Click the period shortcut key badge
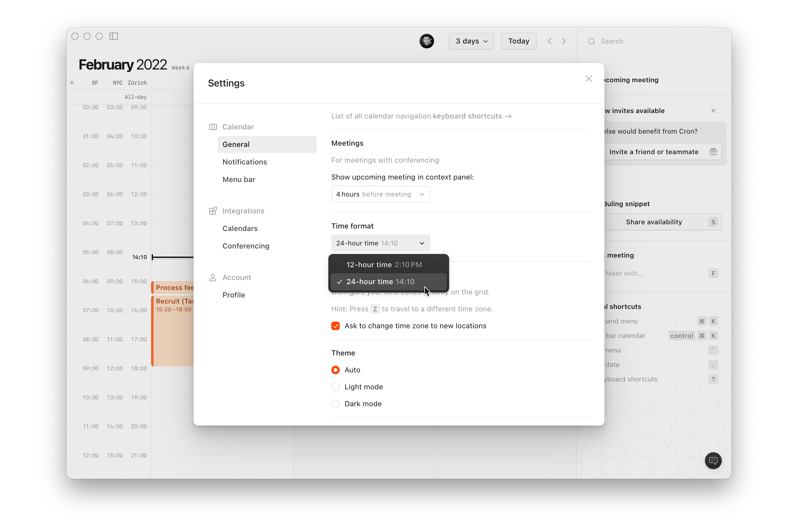Image resolution: width=798 pixels, height=532 pixels. (713, 365)
